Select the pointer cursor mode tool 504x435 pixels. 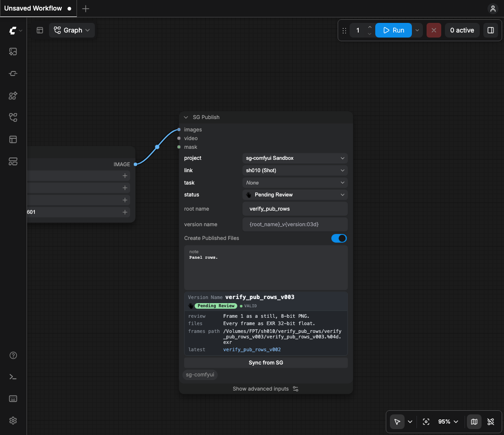(397, 422)
